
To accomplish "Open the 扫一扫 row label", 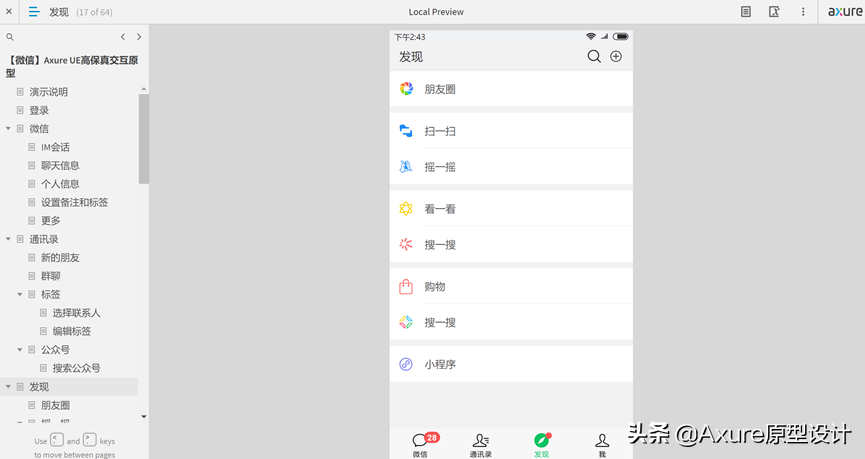I will [440, 131].
